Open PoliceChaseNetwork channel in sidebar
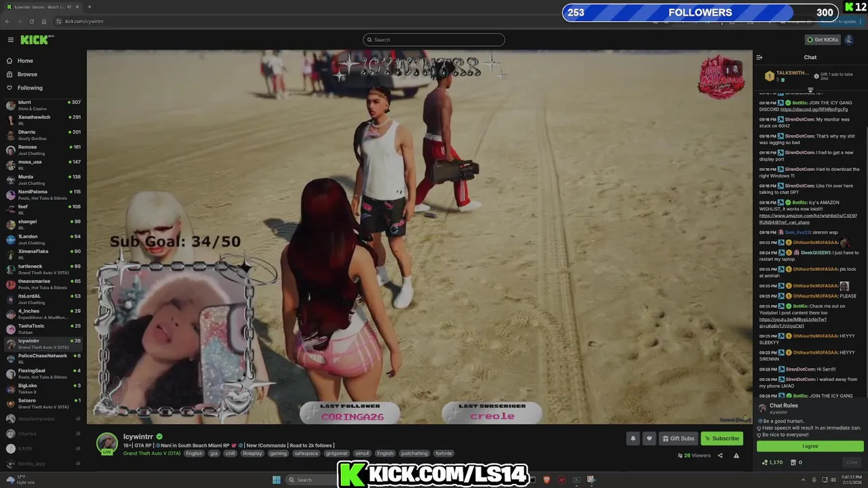The width and height of the screenshot is (868, 488). (43, 359)
